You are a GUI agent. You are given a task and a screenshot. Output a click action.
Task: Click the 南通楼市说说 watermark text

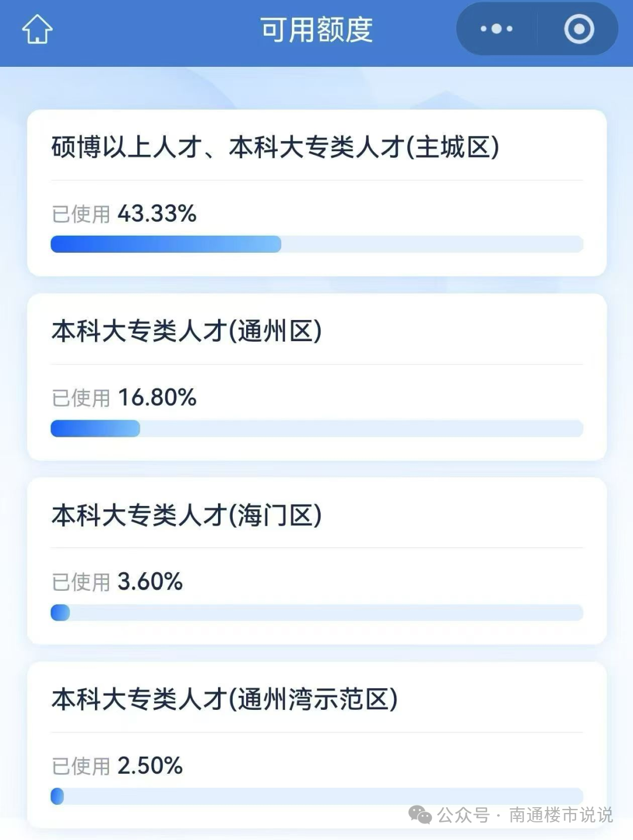click(560, 815)
